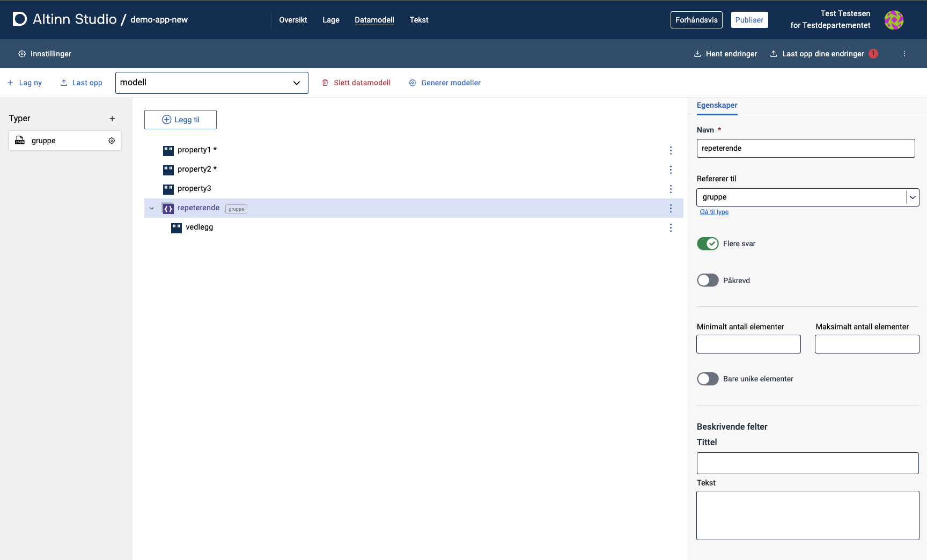927x560 pixels.
Task: Go to the Lage page
Action: (331, 20)
